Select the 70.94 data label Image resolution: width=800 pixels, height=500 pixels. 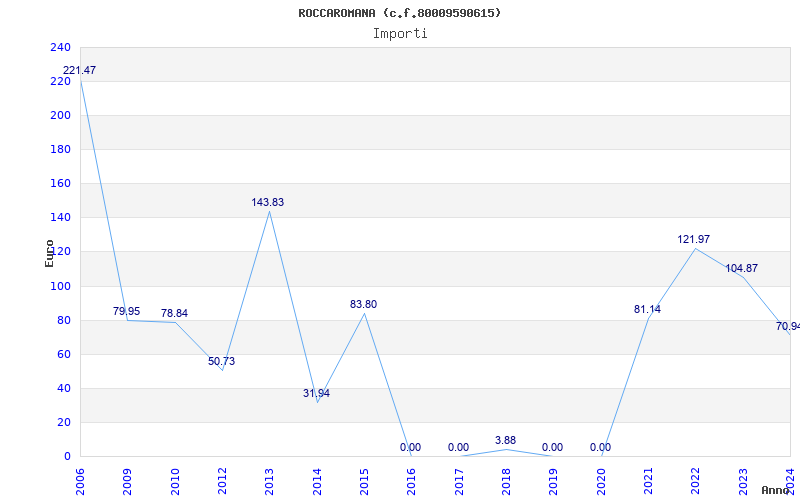pyautogui.click(x=788, y=327)
